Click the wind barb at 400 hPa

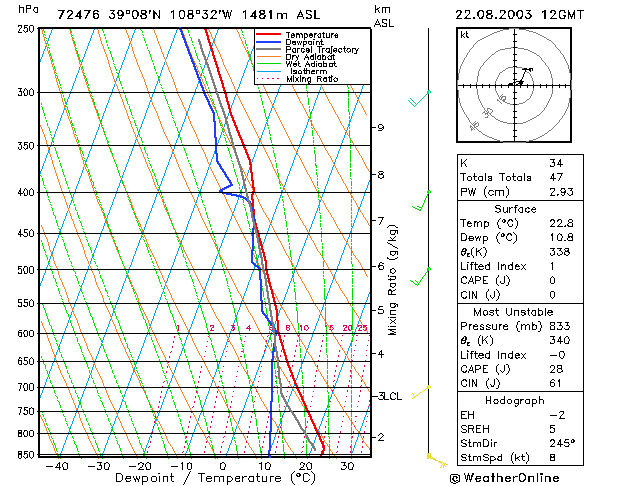pyautogui.click(x=422, y=200)
